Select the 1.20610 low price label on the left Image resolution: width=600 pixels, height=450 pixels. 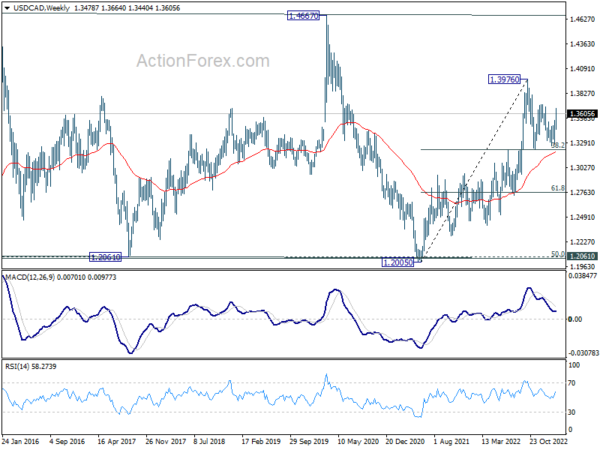[x=105, y=257]
